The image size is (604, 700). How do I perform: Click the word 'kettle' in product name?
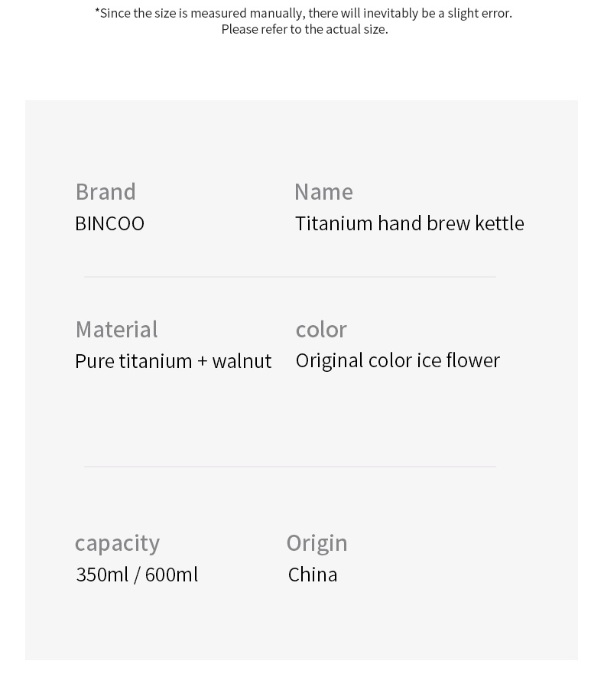click(x=499, y=223)
